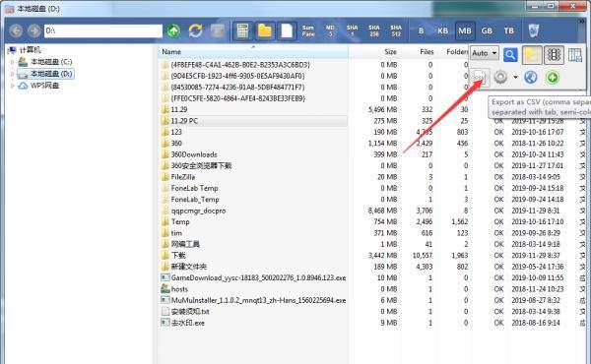The height and width of the screenshot is (364, 591).
Task: Click the columns layout icon
Action: point(575,55)
